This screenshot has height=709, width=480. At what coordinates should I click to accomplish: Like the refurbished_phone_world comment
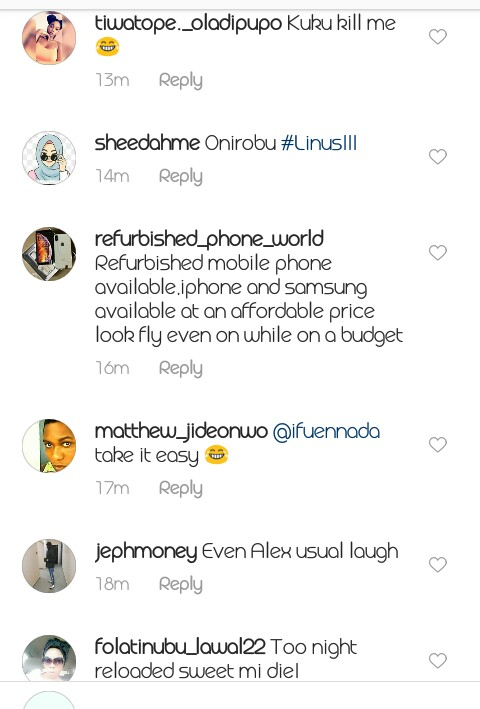click(438, 252)
